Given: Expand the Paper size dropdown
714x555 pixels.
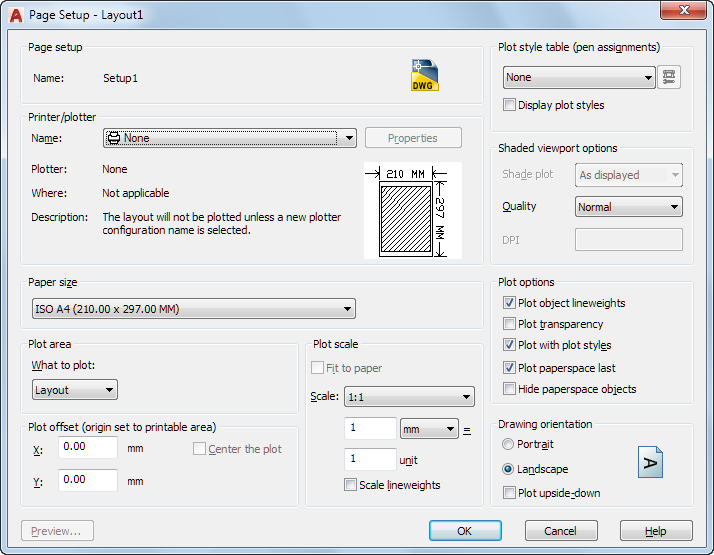Looking at the screenshot, I should (x=193, y=310).
